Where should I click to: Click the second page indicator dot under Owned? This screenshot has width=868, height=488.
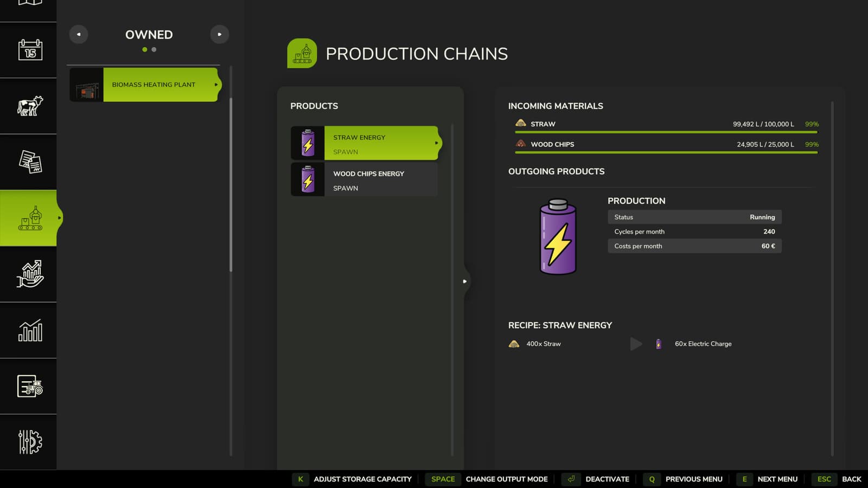154,49
